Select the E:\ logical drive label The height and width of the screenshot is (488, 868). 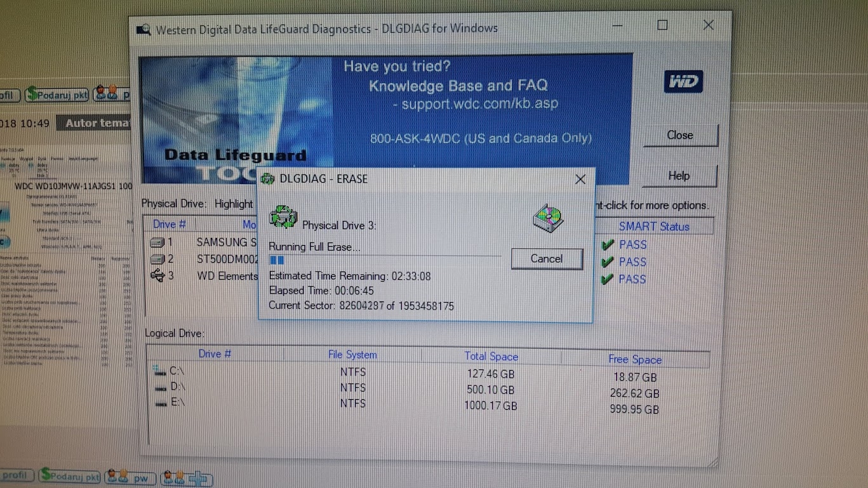click(x=177, y=402)
